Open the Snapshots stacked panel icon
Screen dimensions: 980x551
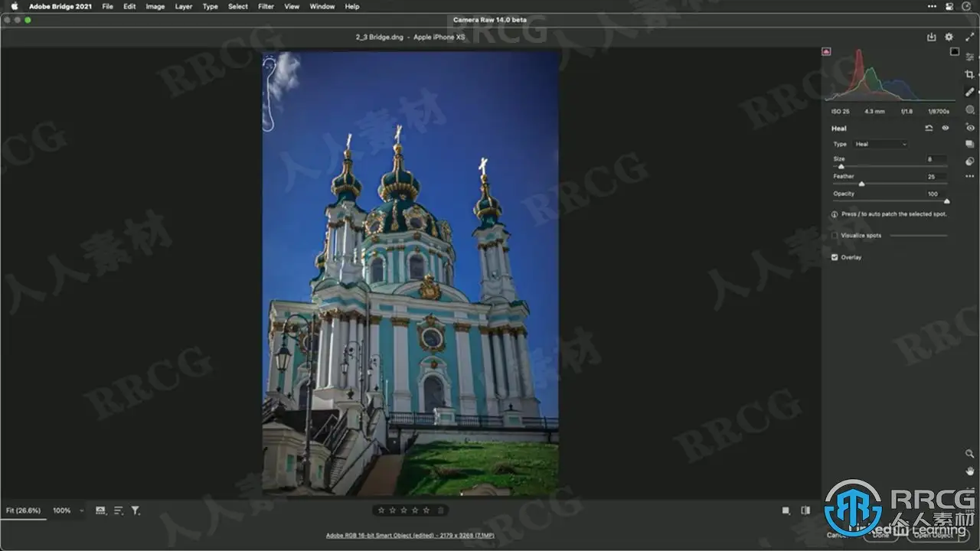click(x=970, y=144)
